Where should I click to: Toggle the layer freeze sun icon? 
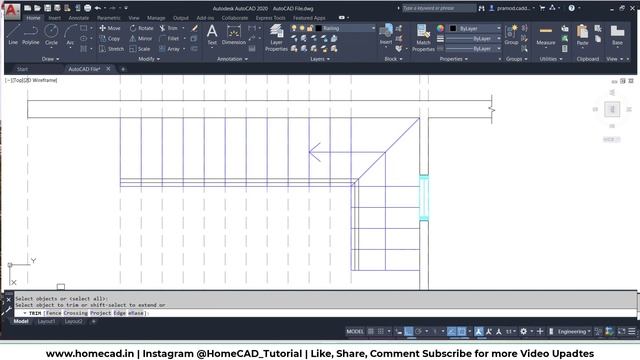point(302,28)
